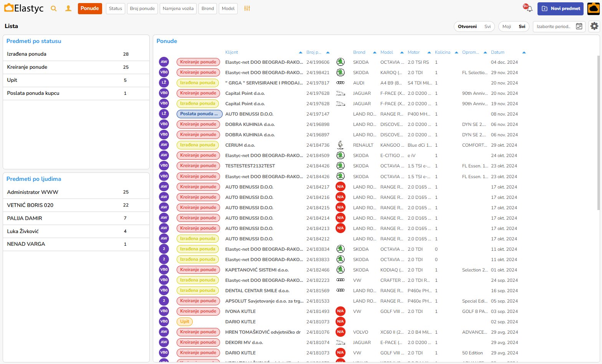Image resolution: width=602 pixels, height=364 pixels.
Task: Open notifications bell with 9+ badge
Action: [x=529, y=8]
